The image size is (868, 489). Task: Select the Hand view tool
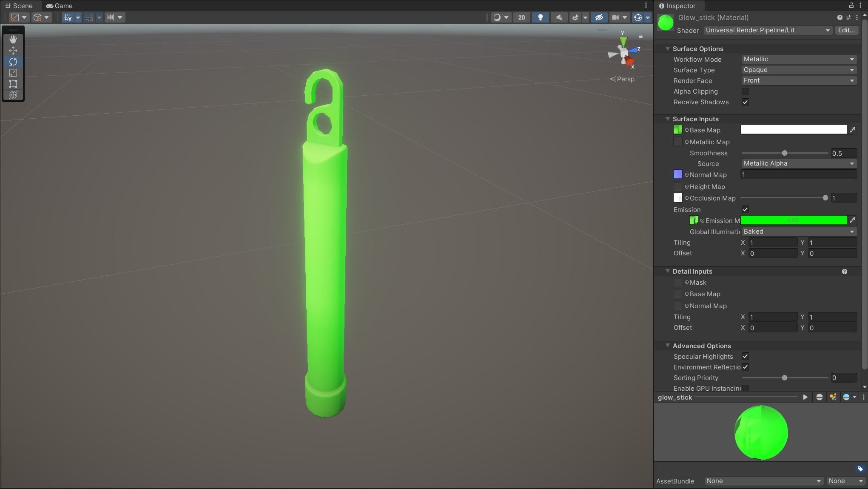13,39
